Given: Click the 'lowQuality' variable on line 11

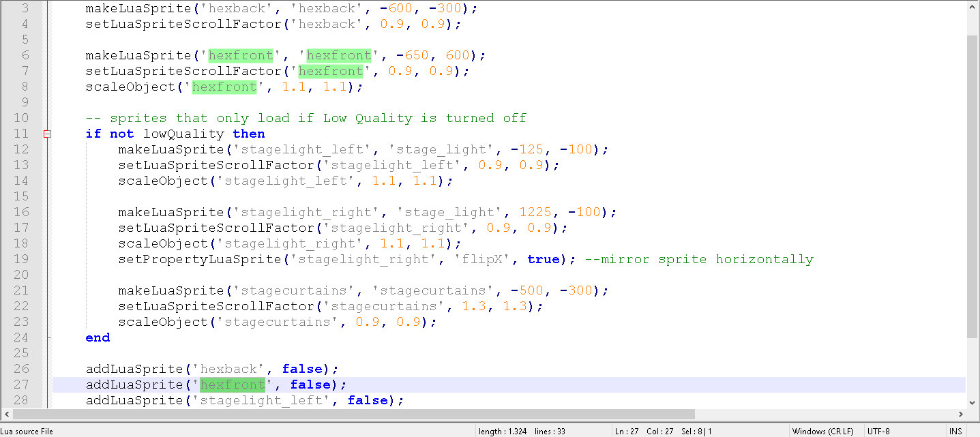Looking at the screenshot, I should (183, 134).
